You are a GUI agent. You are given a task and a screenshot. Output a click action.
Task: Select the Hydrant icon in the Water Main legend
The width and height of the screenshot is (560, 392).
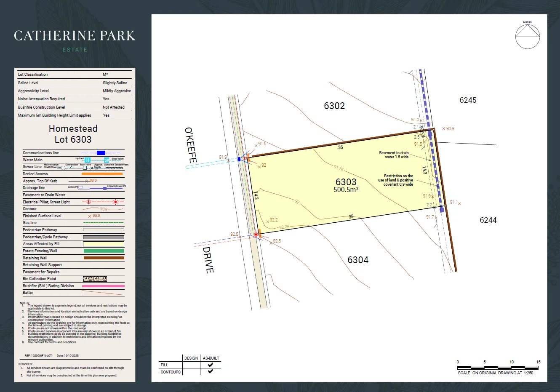click(88, 160)
